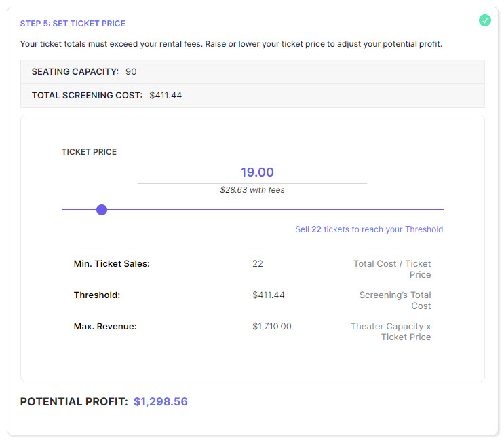Screen dimensions: 504x442
Task: Click the "Min. Ticket Sales:" label
Action: [111, 264]
